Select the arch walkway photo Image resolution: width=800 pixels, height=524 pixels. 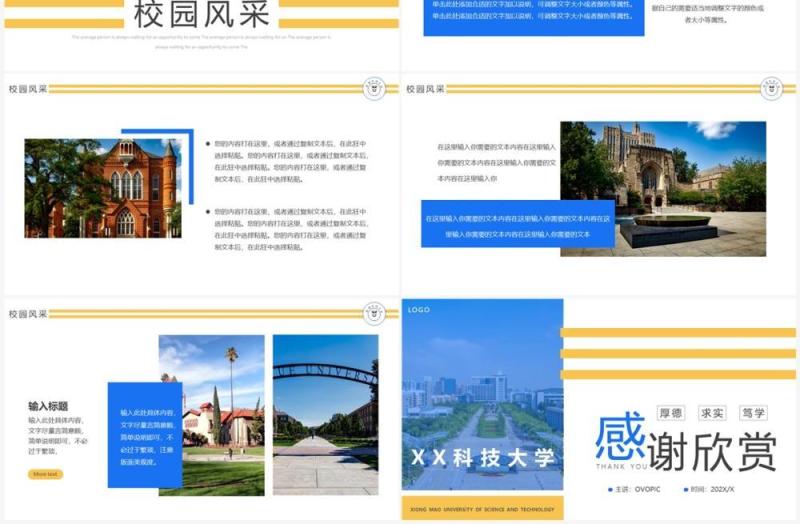pyautogui.click(x=326, y=415)
